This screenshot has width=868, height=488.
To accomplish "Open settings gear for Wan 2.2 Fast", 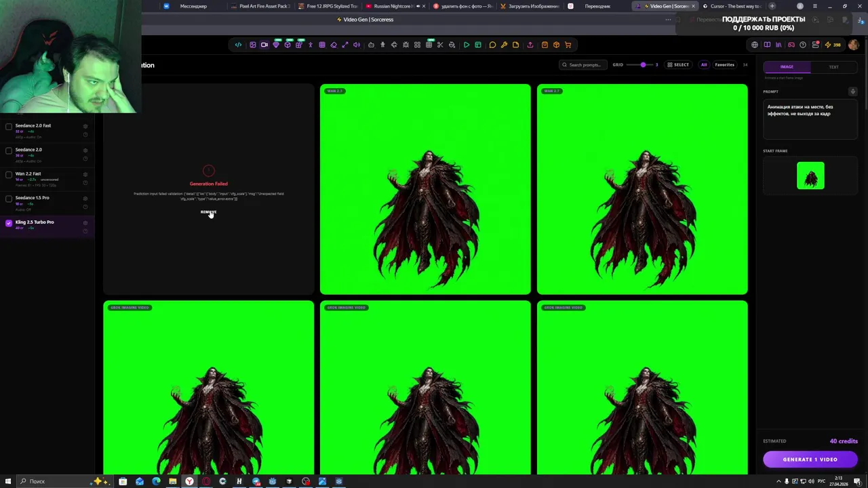I will 85,174.
